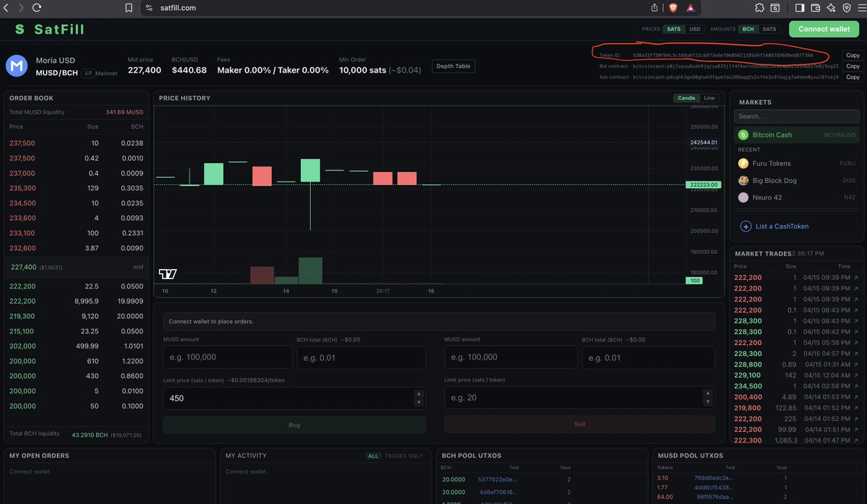Click Connect wallet
The width and height of the screenshot is (867, 504).
point(823,29)
